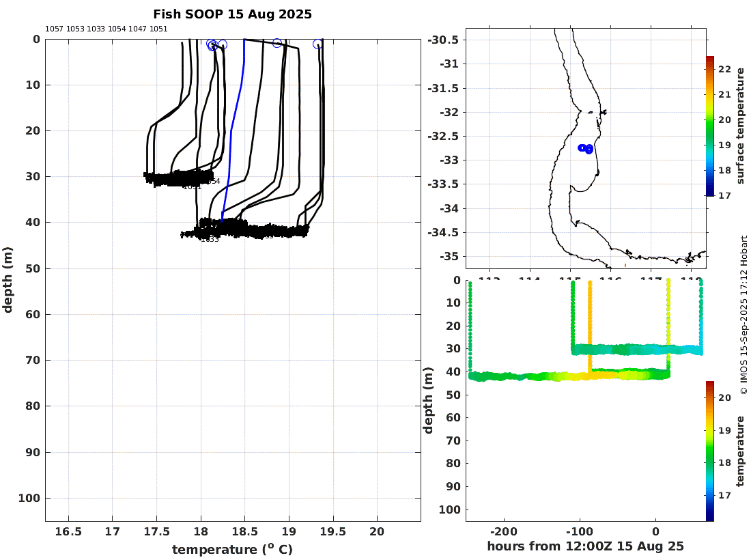
Task: Click the 'temperature' label on the lower colorbar
Action: point(741,451)
